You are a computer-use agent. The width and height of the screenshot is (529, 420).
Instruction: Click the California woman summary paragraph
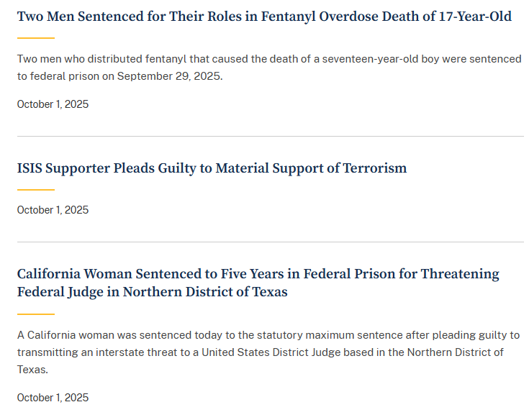click(268, 352)
